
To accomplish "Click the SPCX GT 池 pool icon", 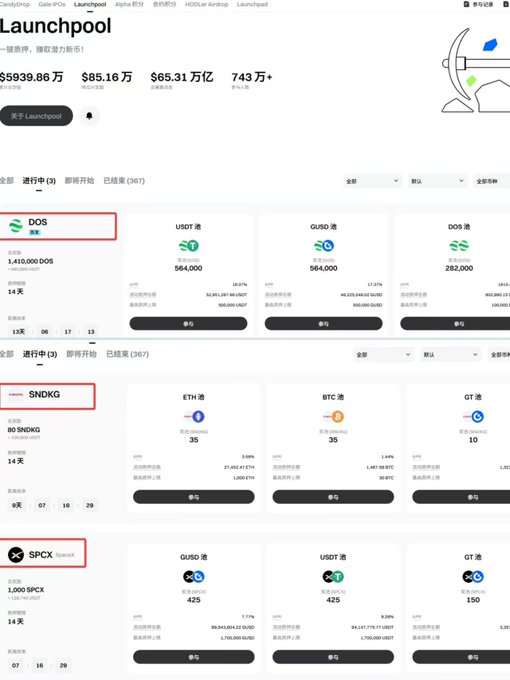I will 473,577.
